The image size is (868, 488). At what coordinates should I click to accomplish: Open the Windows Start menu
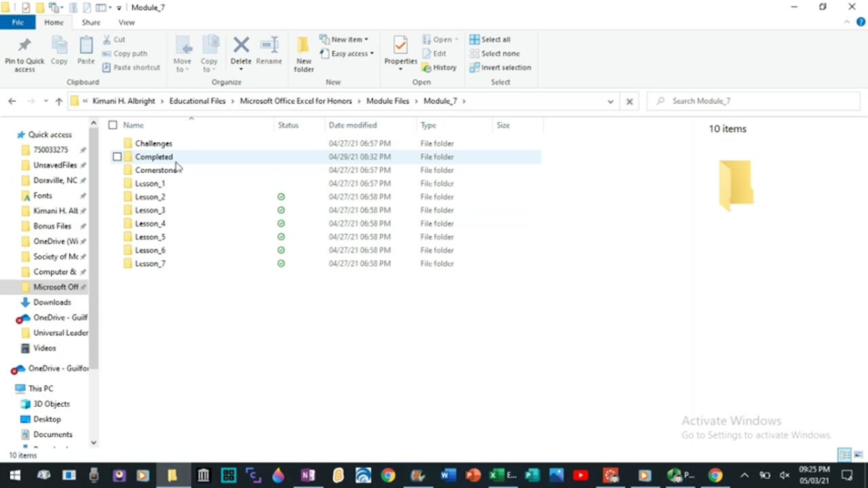click(14, 475)
